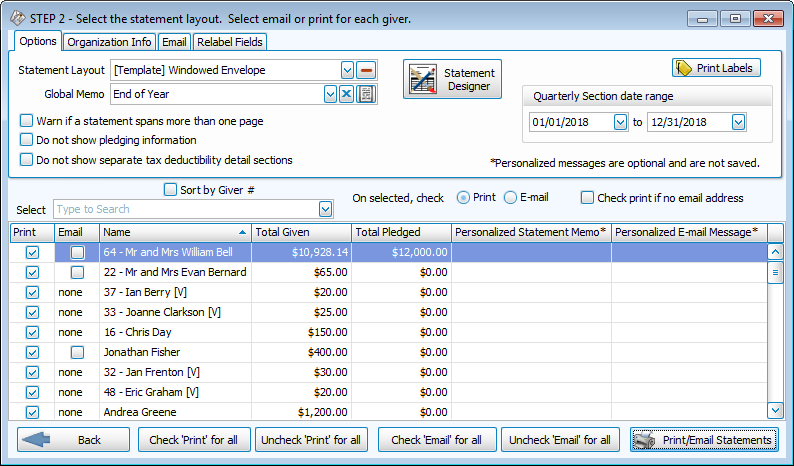Enable warning if statement spans more than one page
This screenshot has height=466, width=794.
pyautogui.click(x=27, y=121)
